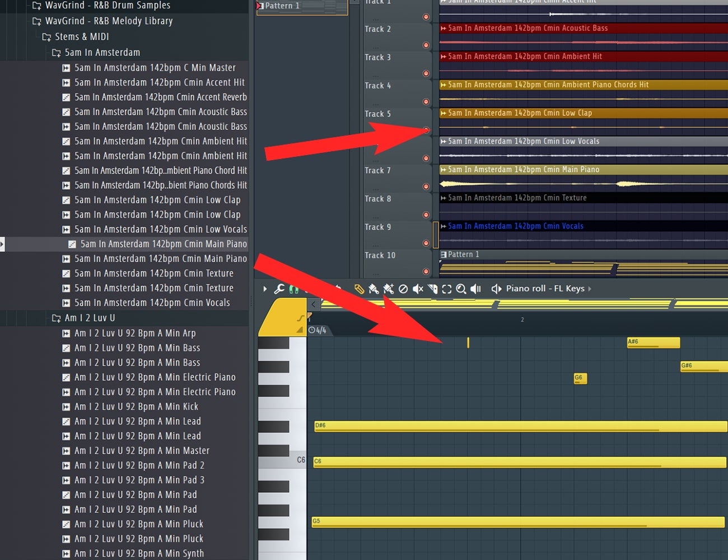
Task: Click the playback speaker tool icon
Action: coord(475,289)
